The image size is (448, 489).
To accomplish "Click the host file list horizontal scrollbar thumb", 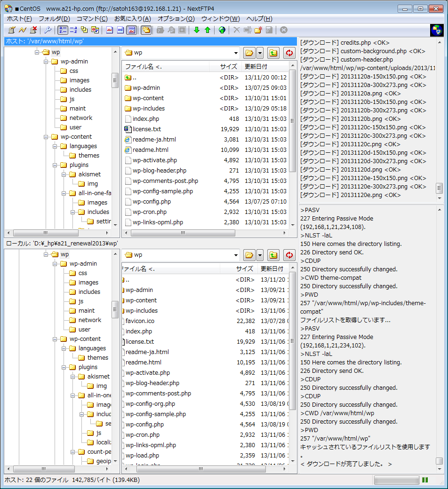I will point(183,233).
